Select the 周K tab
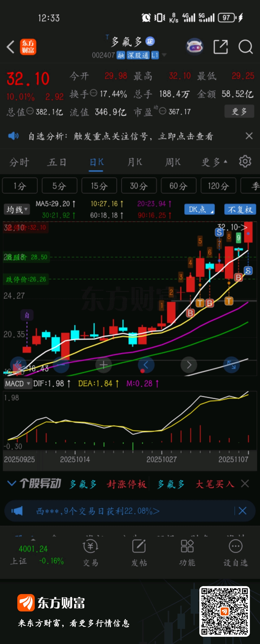Viewport: 260px width, 644px height. point(173,162)
